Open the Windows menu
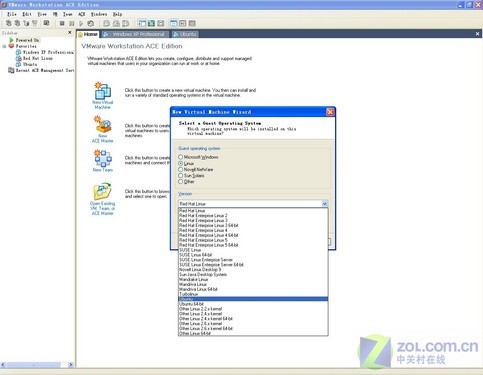483x375 pixels. [x=99, y=14]
